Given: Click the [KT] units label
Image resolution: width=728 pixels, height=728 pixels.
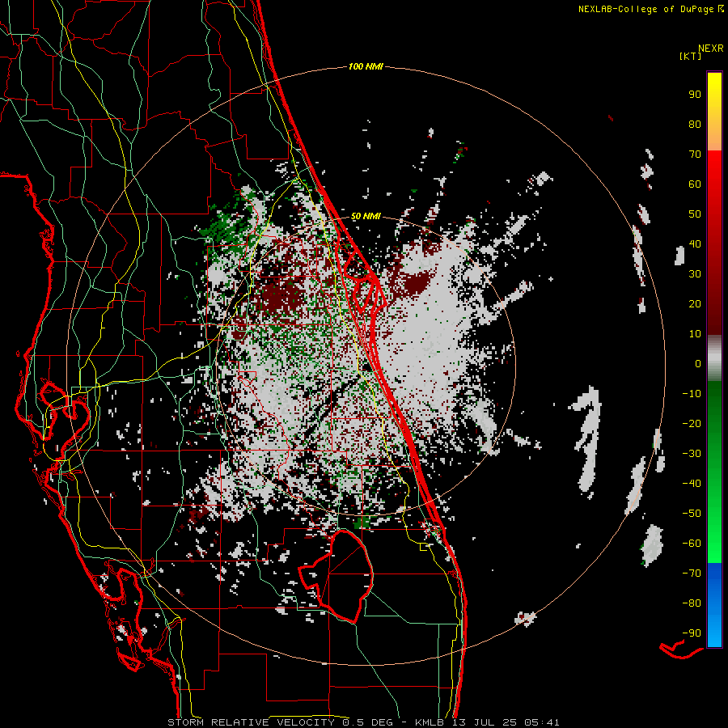Looking at the screenshot, I should coord(690,56).
